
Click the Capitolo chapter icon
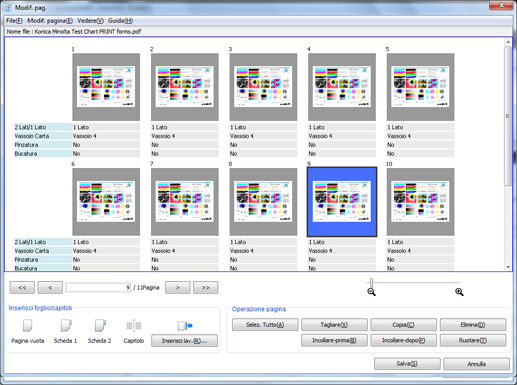(134, 326)
